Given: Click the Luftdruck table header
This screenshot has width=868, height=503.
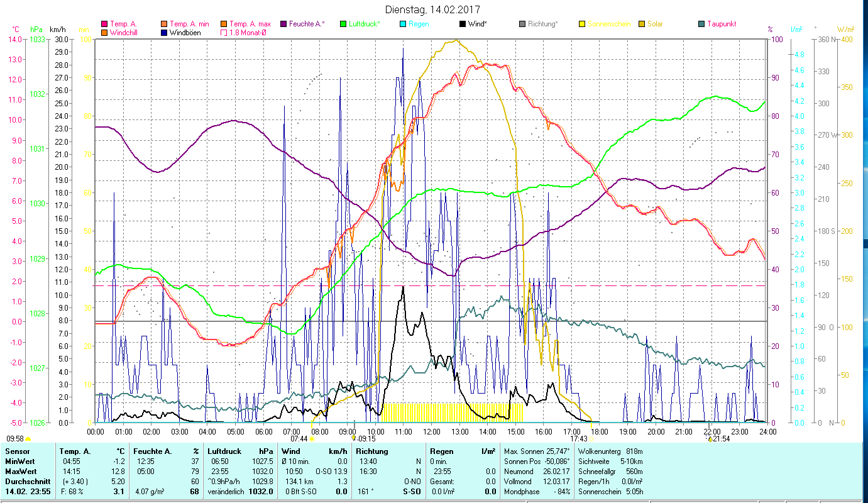Looking at the screenshot, I should 225,451.
